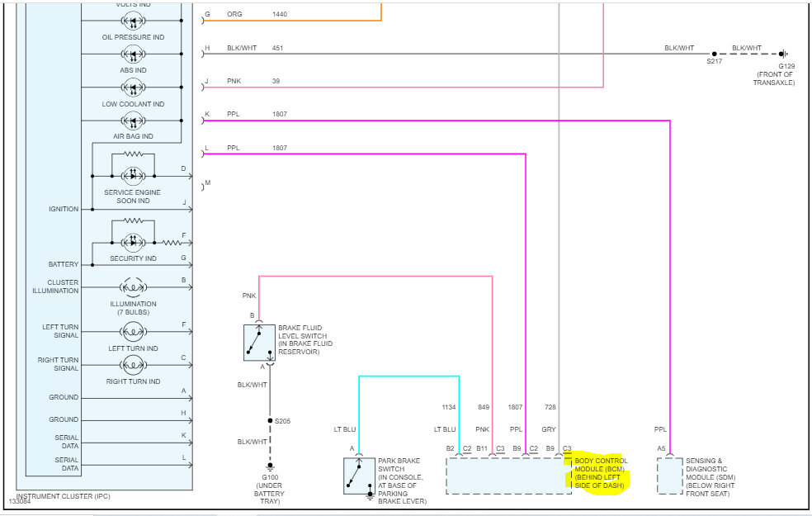Viewport: 812px width, 516px height.
Task: Click the B11 terminal label on the BCM
Action: [482, 448]
